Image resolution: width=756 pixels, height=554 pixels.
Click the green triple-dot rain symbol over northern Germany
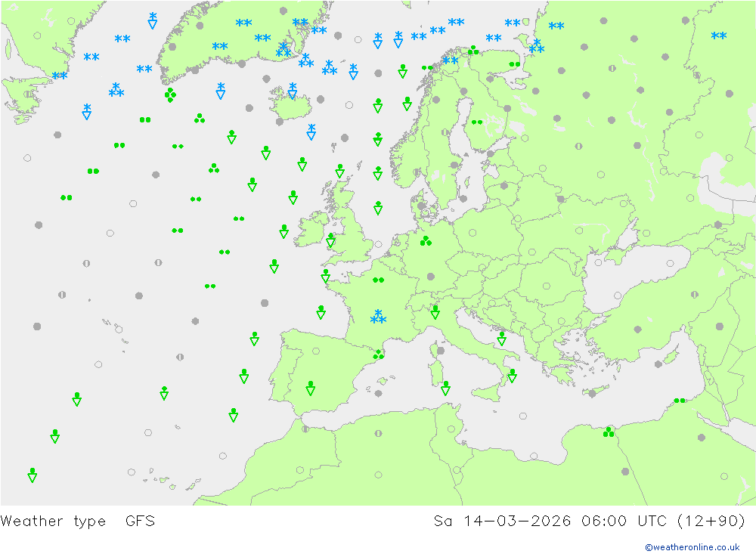pyautogui.click(x=426, y=240)
